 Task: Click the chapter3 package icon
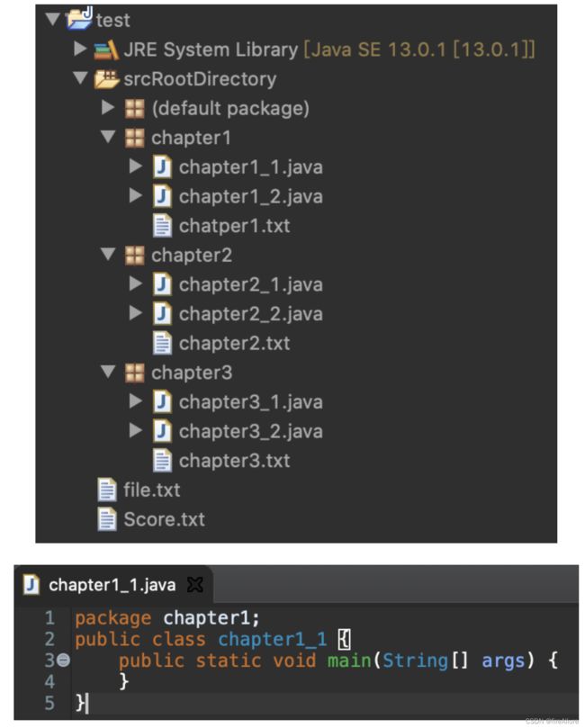pyautogui.click(x=135, y=373)
